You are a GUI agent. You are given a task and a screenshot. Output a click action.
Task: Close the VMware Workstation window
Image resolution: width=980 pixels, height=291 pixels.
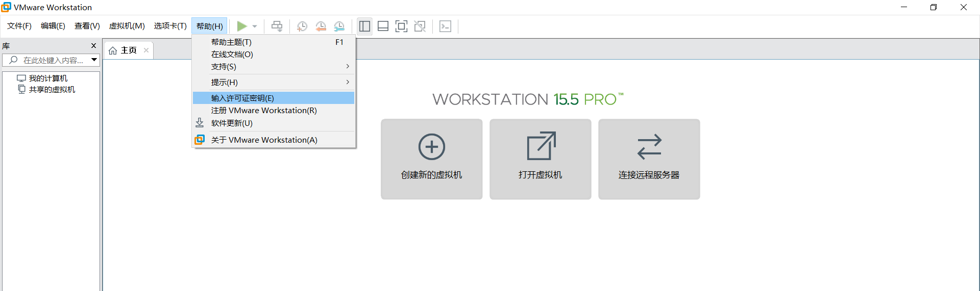click(x=964, y=7)
